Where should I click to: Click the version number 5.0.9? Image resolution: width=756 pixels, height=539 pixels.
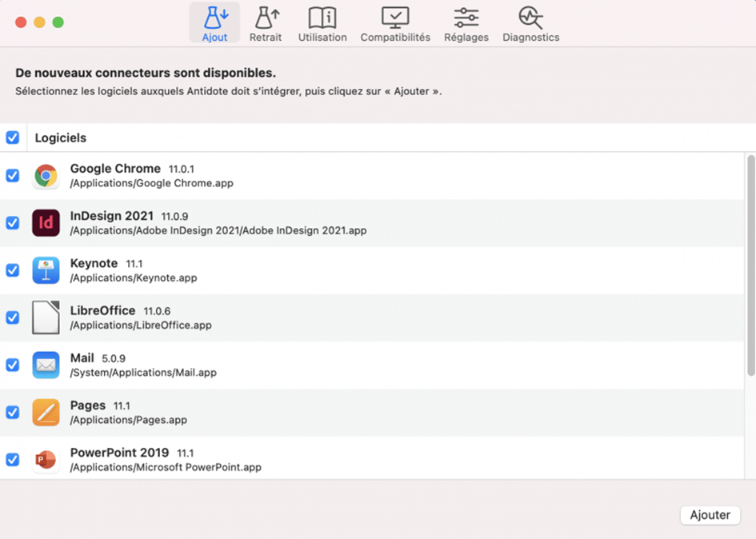114,359
